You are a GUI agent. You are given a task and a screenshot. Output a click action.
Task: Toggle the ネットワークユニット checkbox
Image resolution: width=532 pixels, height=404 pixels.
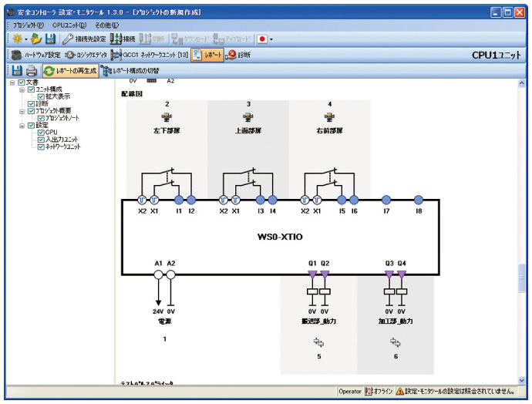coord(42,146)
